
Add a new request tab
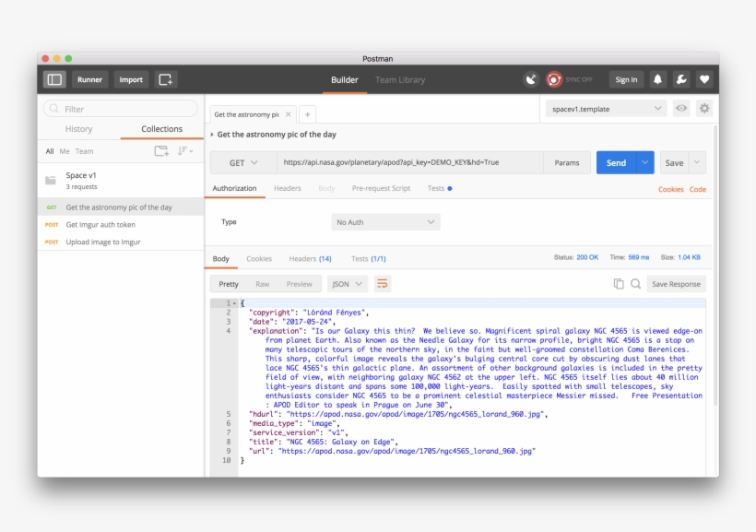click(x=307, y=114)
